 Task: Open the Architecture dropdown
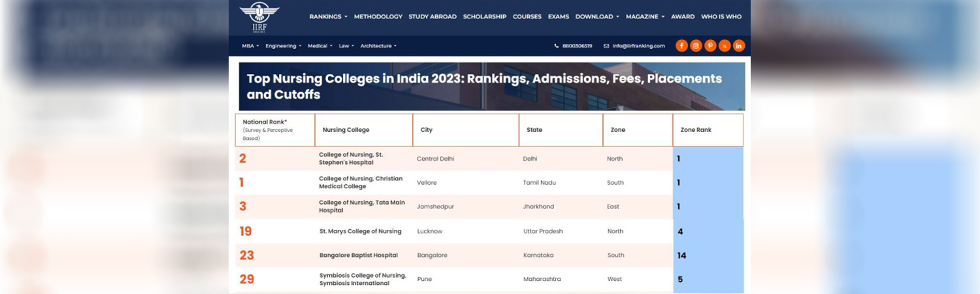[378, 46]
